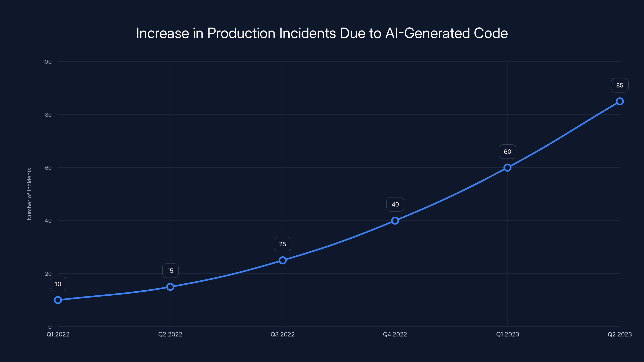Click the value label "25"

click(283, 244)
